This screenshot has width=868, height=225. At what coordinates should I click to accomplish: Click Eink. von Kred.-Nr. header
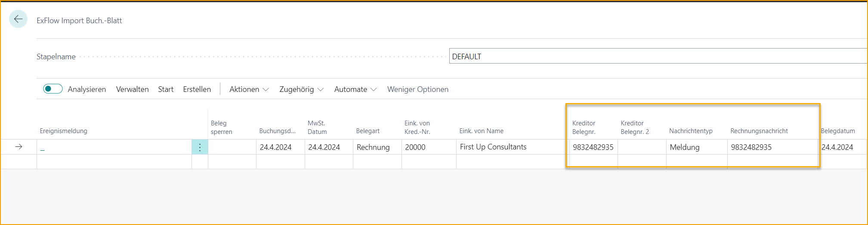tap(417, 128)
